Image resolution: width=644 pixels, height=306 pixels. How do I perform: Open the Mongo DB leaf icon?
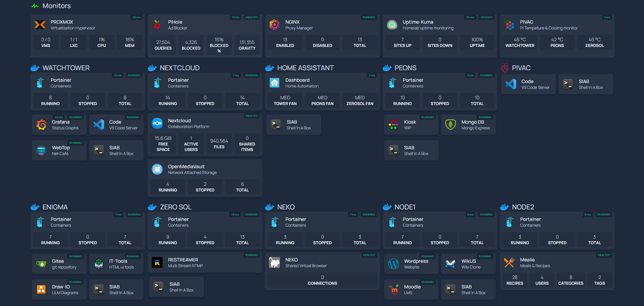point(451,125)
